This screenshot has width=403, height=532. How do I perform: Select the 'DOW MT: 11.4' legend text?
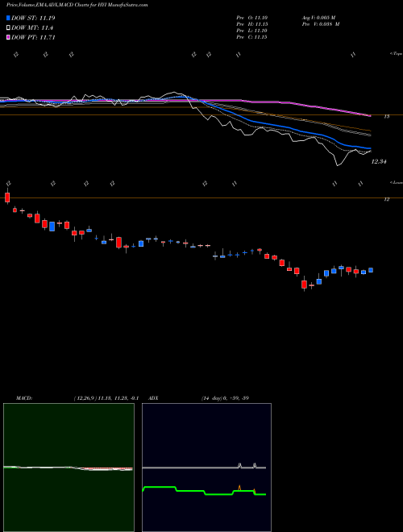pyautogui.click(x=32, y=28)
